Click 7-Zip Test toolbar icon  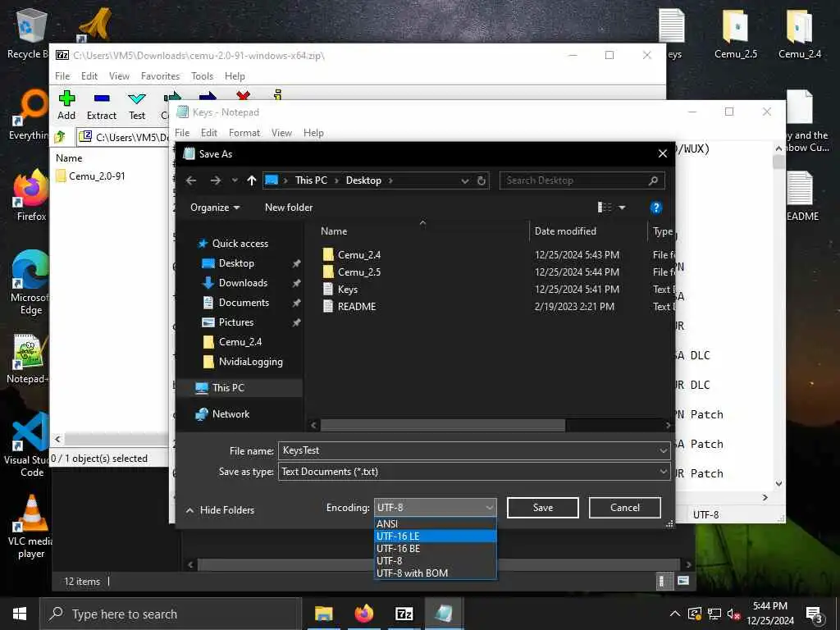[137, 105]
